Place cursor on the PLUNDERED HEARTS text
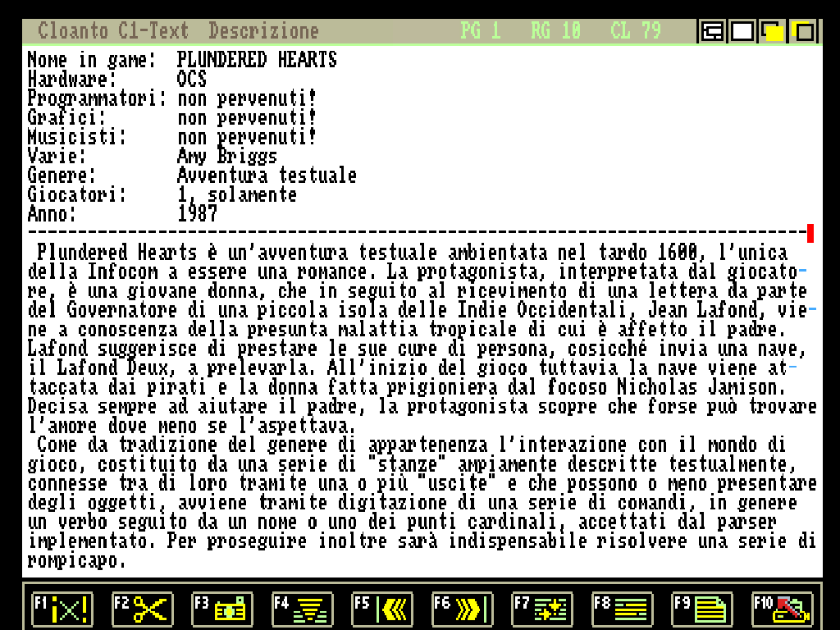The image size is (840, 630). pyautogui.click(x=257, y=60)
